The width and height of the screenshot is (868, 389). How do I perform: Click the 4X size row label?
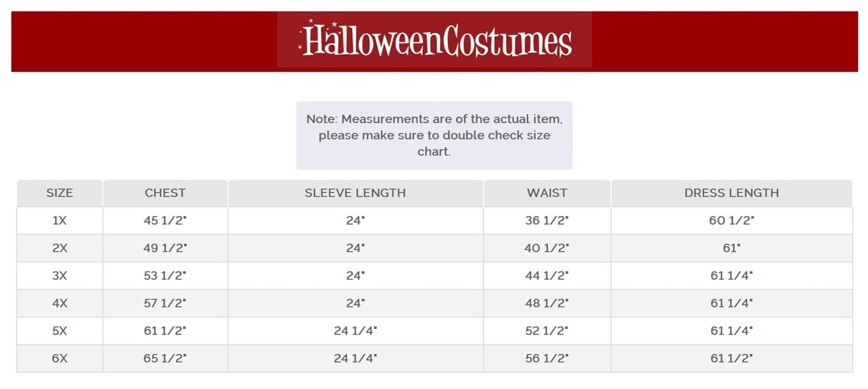pyautogui.click(x=60, y=303)
